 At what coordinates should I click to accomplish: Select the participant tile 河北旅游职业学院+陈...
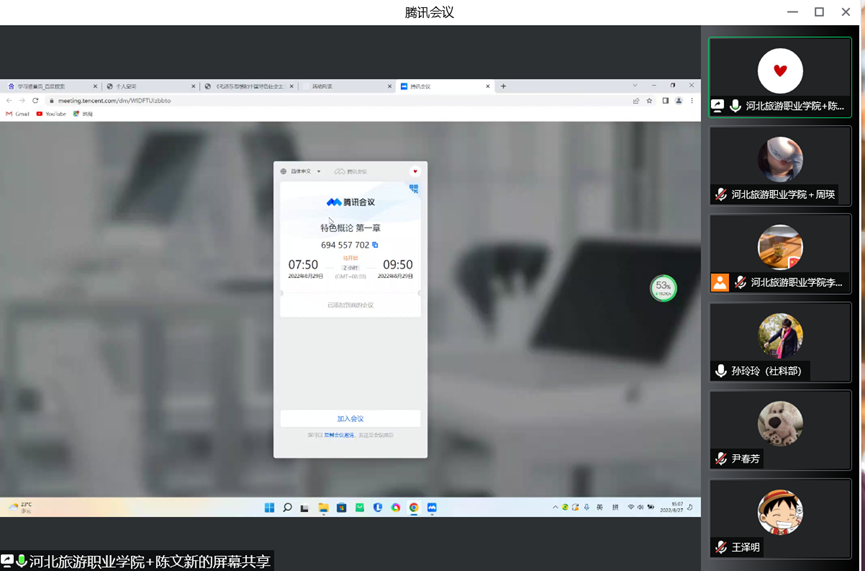779,77
